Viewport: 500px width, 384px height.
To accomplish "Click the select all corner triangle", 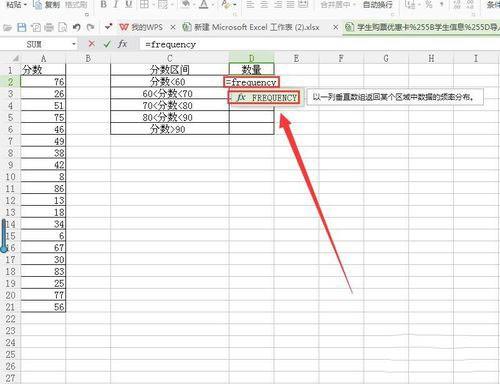I will click(15, 58).
